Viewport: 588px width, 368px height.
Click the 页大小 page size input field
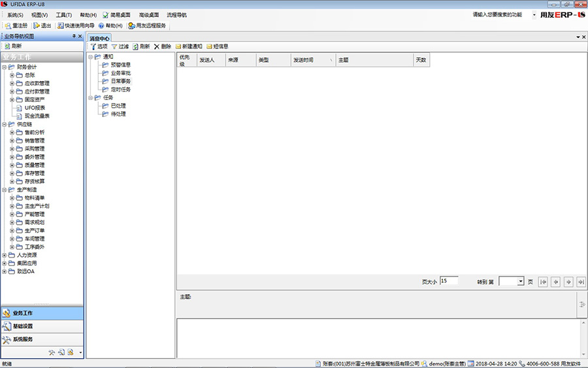[448, 280]
